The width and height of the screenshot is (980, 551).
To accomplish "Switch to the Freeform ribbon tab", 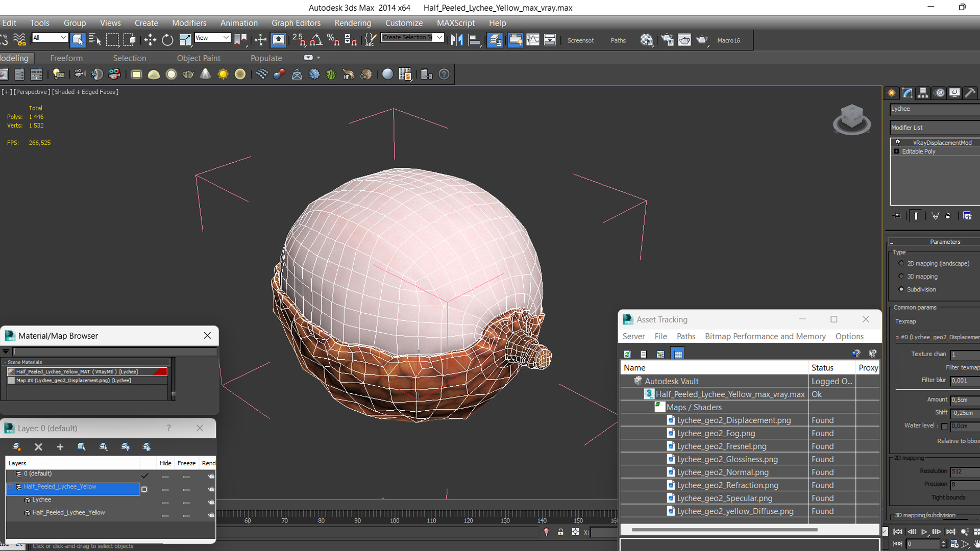I will click(x=66, y=58).
